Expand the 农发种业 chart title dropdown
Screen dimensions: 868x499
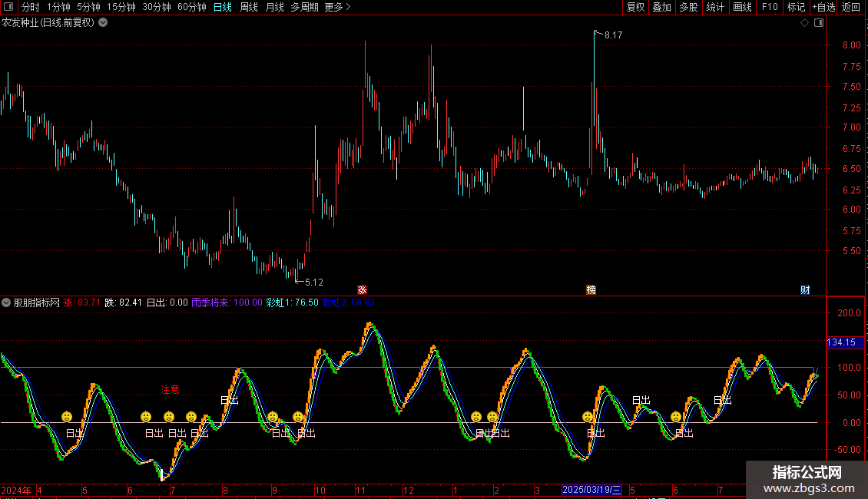tap(103, 23)
